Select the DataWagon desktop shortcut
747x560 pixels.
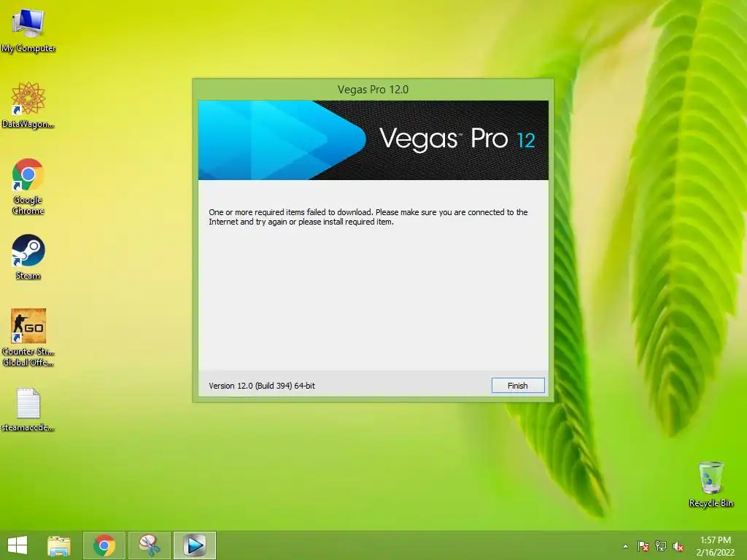tap(28, 105)
